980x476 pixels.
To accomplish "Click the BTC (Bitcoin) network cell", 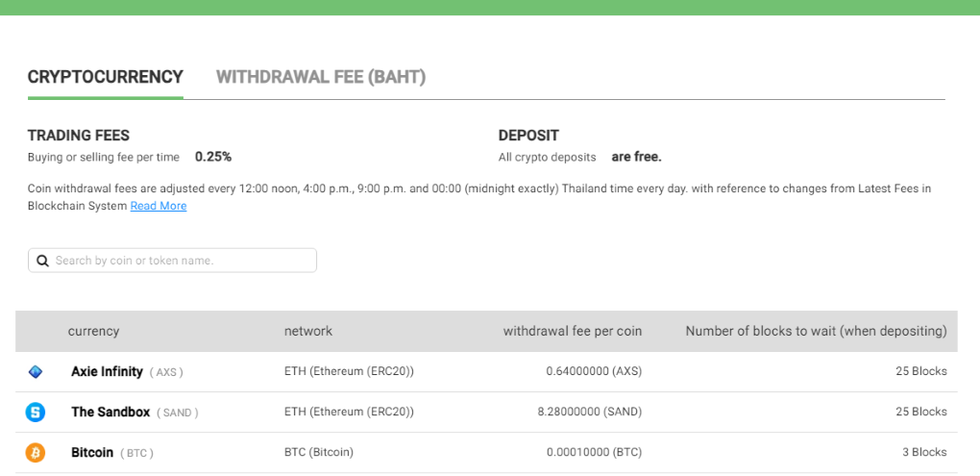I will (x=319, y=452).
